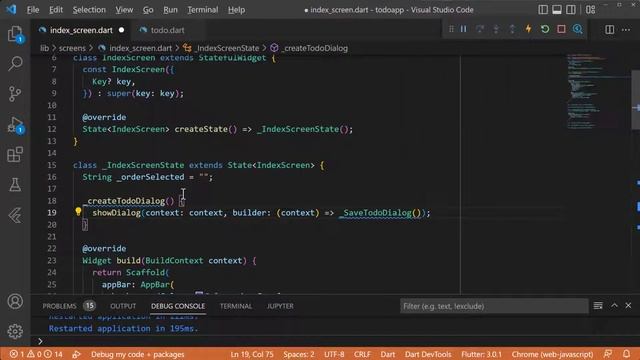Open Source Control view icon

tap(15, 94)
